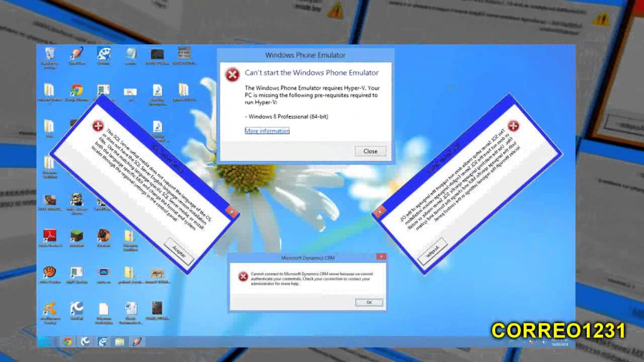Open CCleaner from the taskbar
This screenshot has height=362, width=644.
pyautogui.click(x=85, y=342)
